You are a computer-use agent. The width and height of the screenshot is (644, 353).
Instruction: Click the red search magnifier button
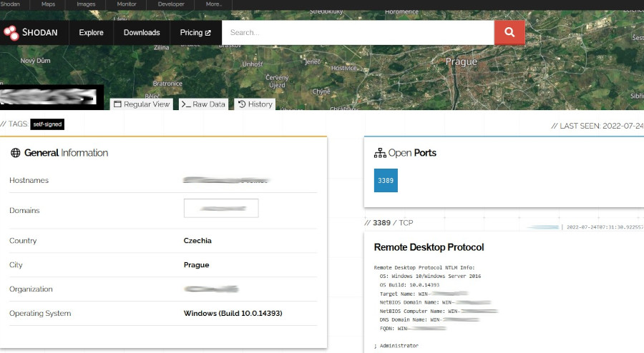[509, 32]
